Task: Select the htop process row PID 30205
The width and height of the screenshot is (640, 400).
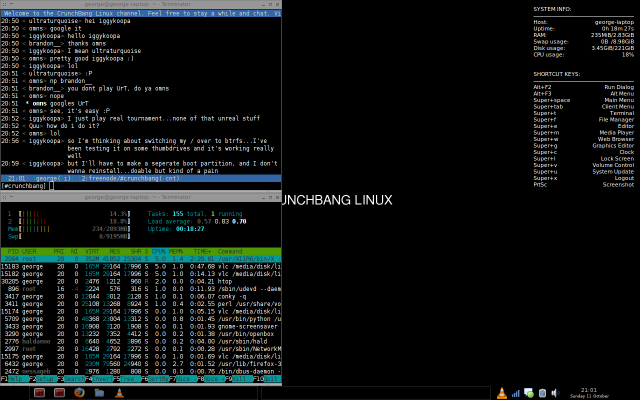Action: 141,281
